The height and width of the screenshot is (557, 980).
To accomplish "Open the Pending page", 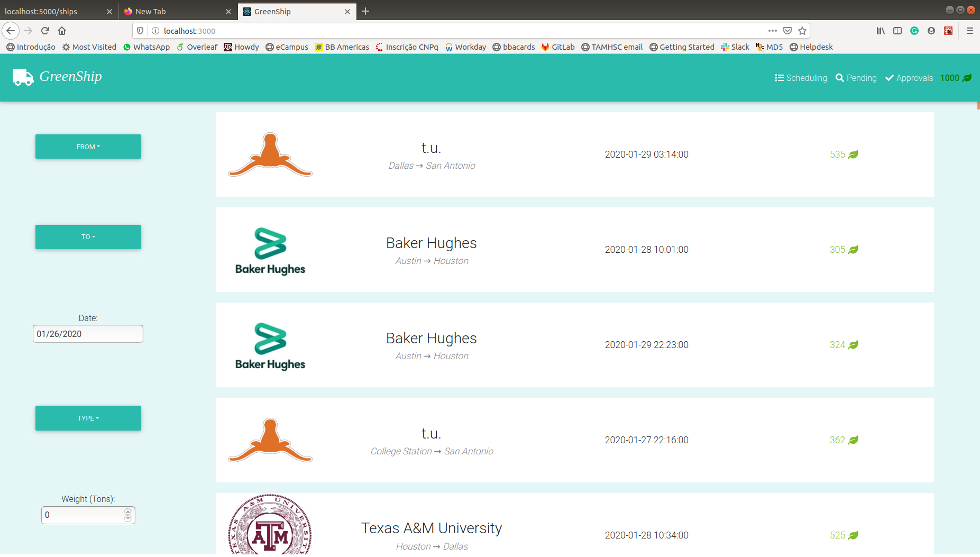I will 856,78.
